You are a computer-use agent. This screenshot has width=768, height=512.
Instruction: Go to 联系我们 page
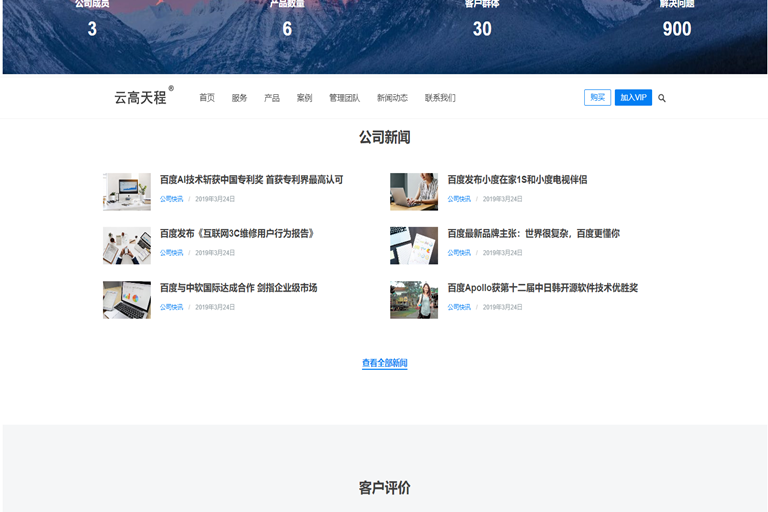point(440,98)
